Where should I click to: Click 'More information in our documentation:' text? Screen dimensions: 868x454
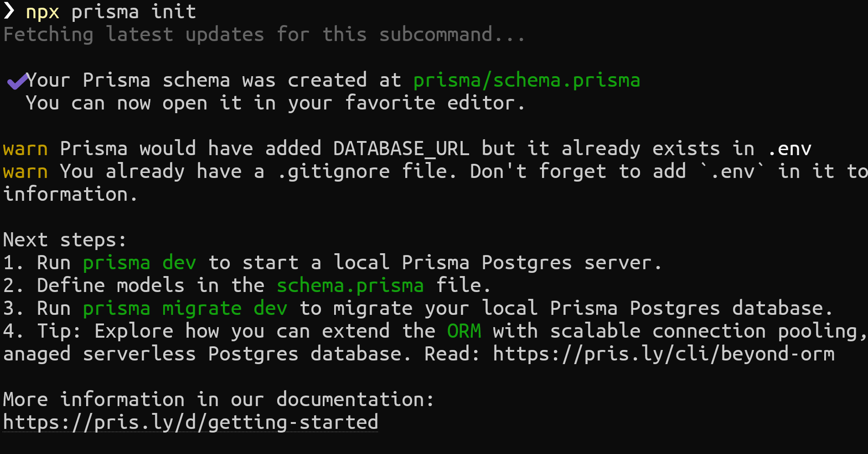point(218,400)
